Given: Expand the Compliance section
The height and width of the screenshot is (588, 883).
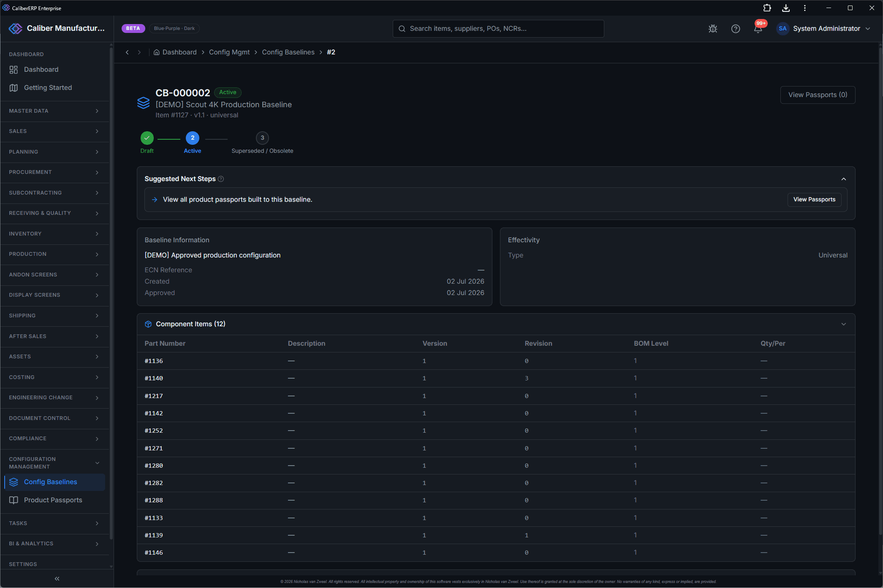Looking at the screenshot, I should click(x=54, y=439).
